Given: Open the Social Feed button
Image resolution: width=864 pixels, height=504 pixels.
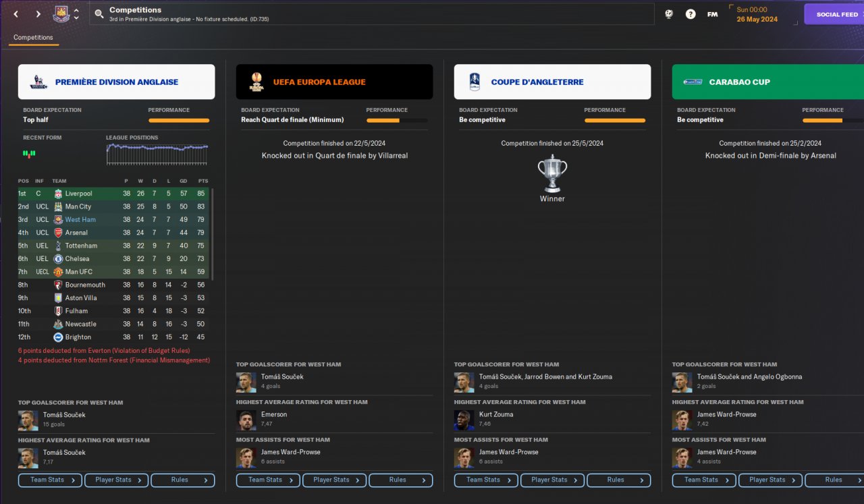Looking at the screenshot, I should point(834,14).
